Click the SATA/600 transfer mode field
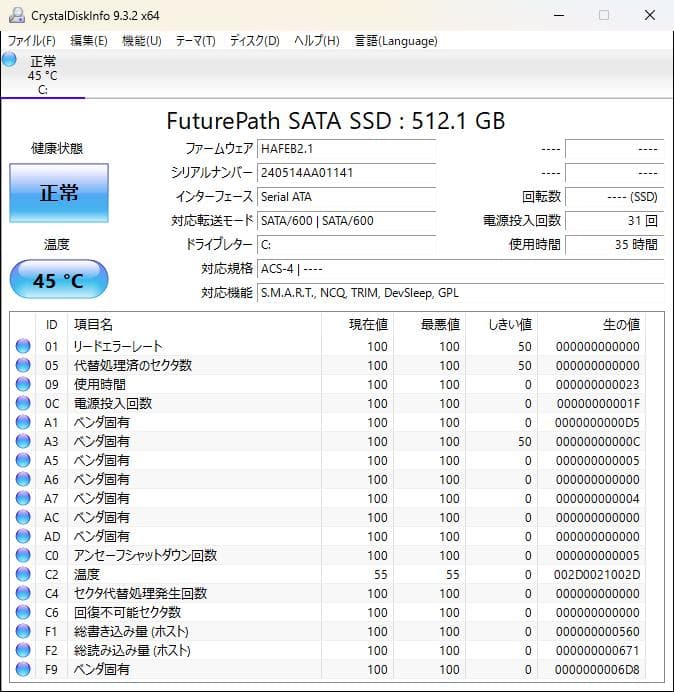Screen dimensions: 674x692 click(x=346, y=220)
